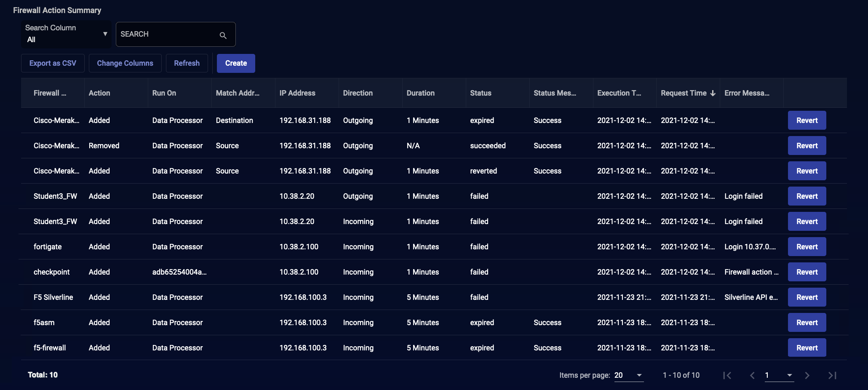Click Export as CSV button
Screen dimensions: 868x390
pos(53,63)
